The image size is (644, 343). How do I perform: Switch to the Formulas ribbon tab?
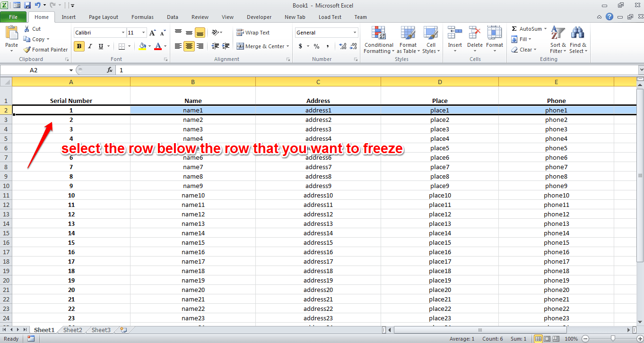[142, 17]
